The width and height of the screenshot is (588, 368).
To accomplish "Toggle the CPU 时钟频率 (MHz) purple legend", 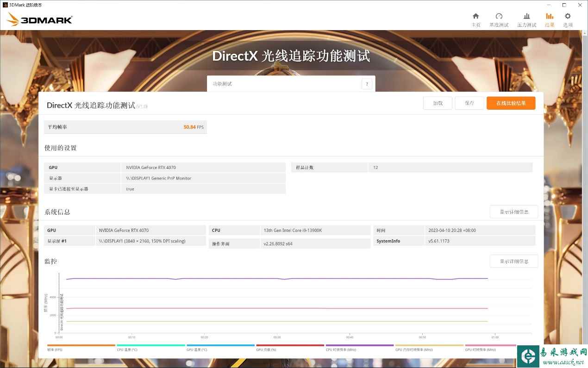I will coord(359,347).
